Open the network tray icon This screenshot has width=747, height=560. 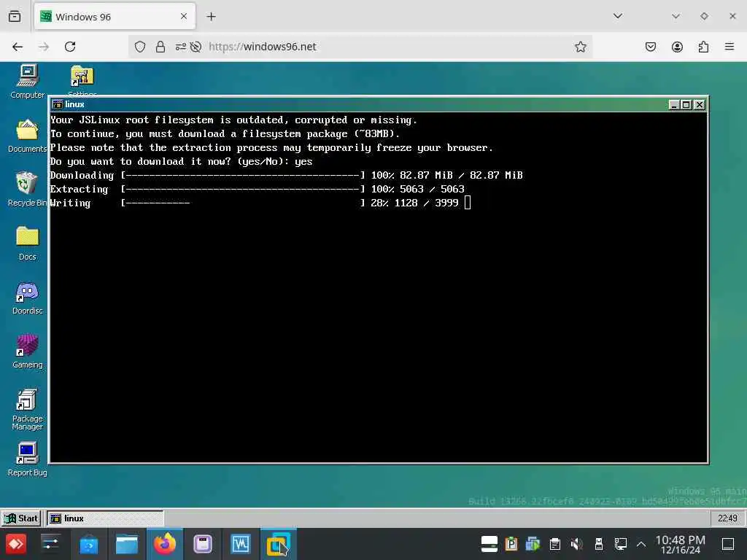(620, 544)
